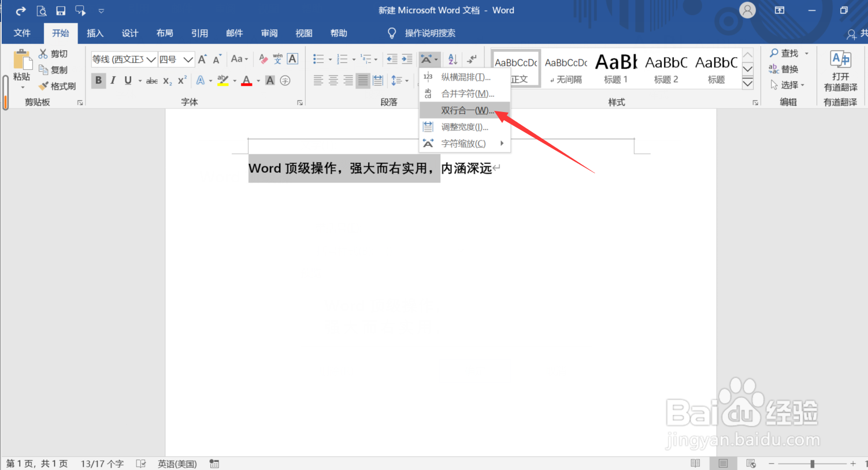Toggle Italic formatting
Image resolution: width=868 pixels, height=470 pixels.
click(x=113, y=81)
